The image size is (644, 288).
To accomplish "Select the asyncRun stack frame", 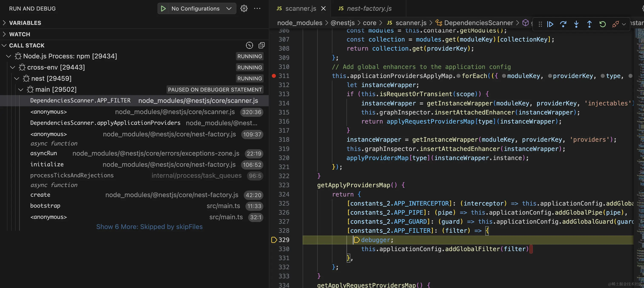I will 134,153.
